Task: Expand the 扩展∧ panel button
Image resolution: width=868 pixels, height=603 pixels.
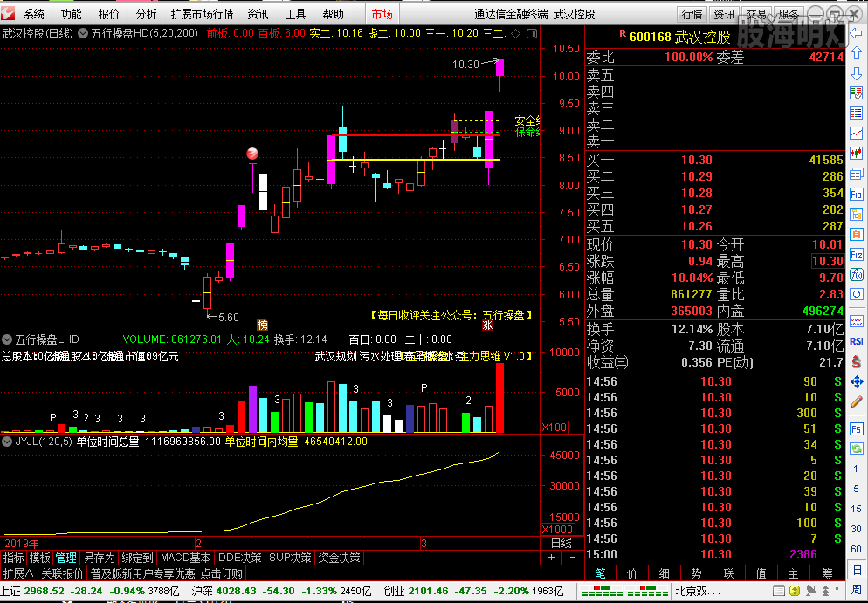Action: tap(19, 573)
